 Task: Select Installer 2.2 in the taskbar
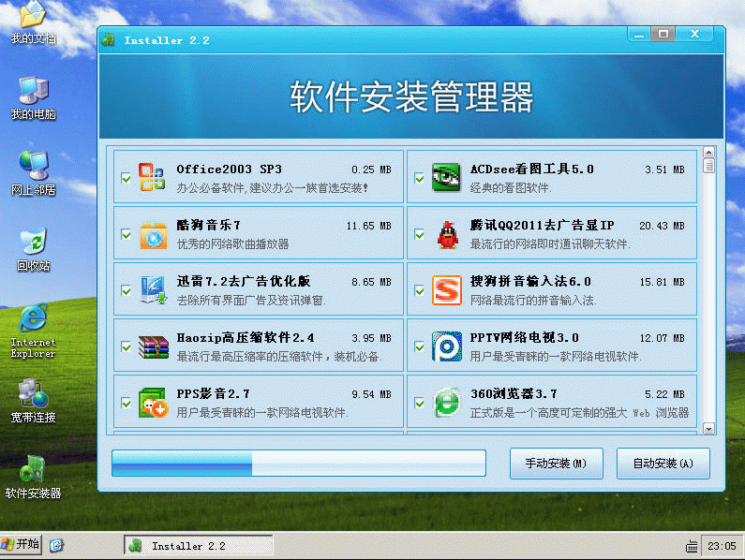coord(198,545)
